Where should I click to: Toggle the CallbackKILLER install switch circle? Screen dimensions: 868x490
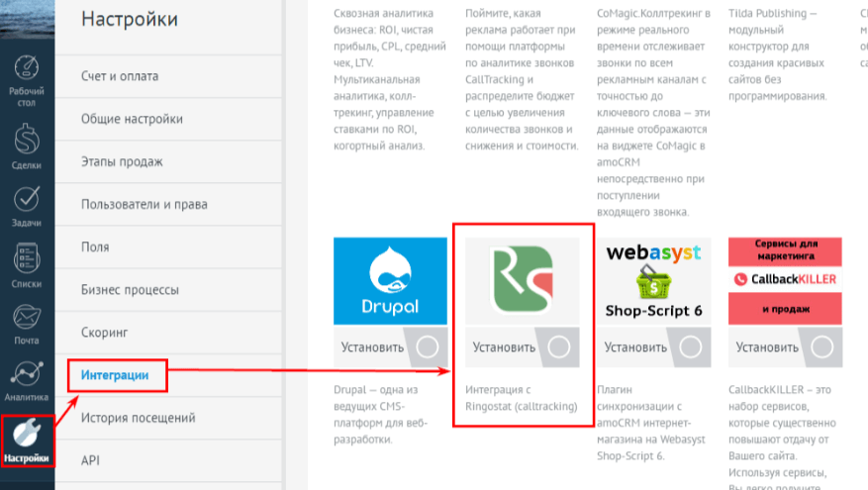coord(822,347)
